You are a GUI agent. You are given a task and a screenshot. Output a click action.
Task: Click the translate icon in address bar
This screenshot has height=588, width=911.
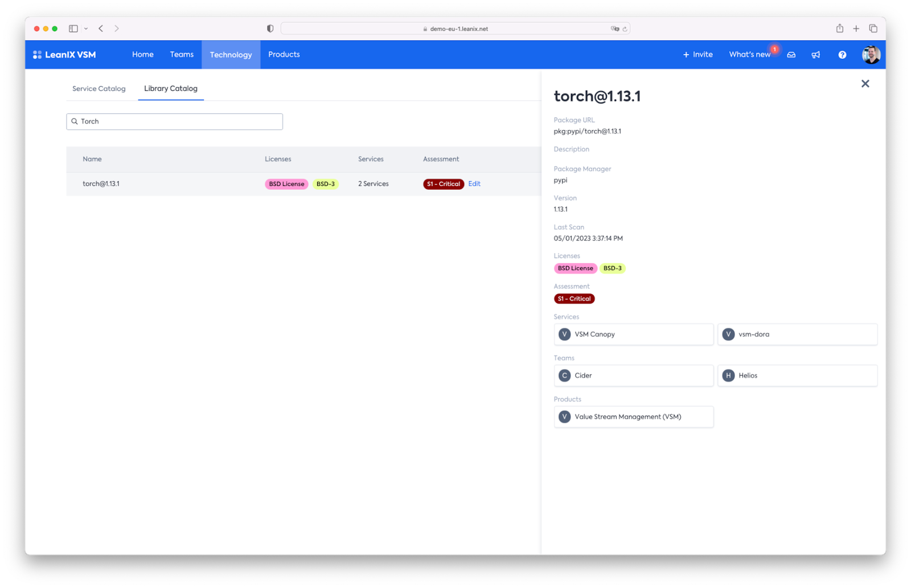pyautogui.click(x=615, y=28)
